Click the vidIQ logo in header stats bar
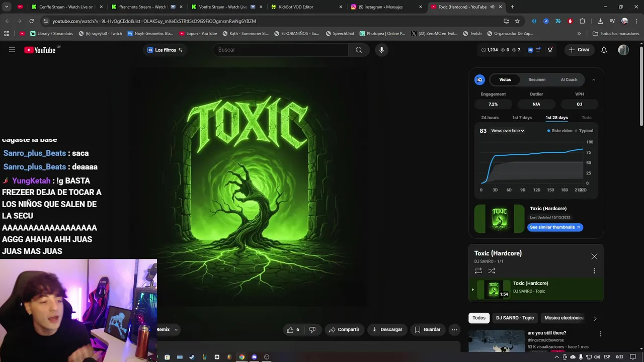644x362 pixels. [530, 50]
